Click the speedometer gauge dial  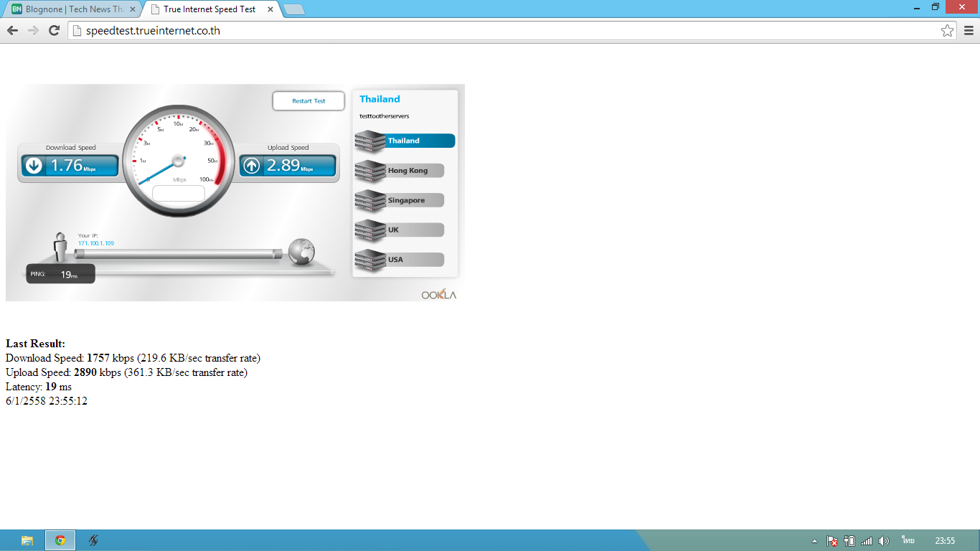[x=179, y=161]
